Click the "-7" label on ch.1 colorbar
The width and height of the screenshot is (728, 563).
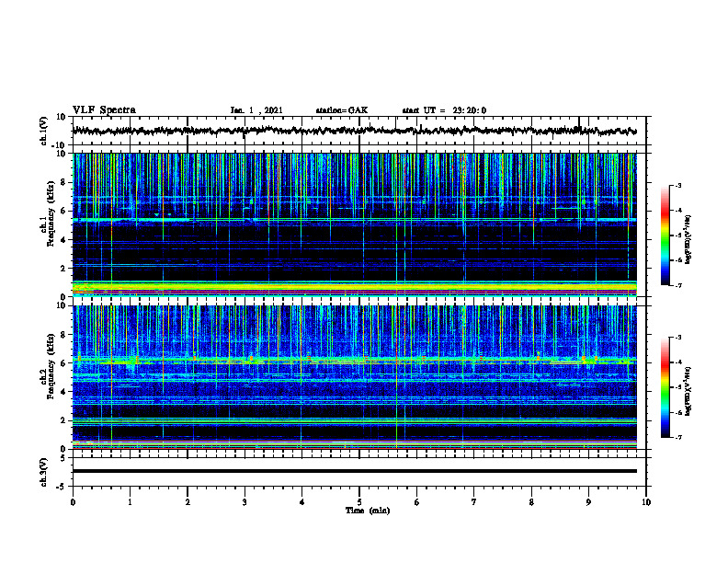677,285
